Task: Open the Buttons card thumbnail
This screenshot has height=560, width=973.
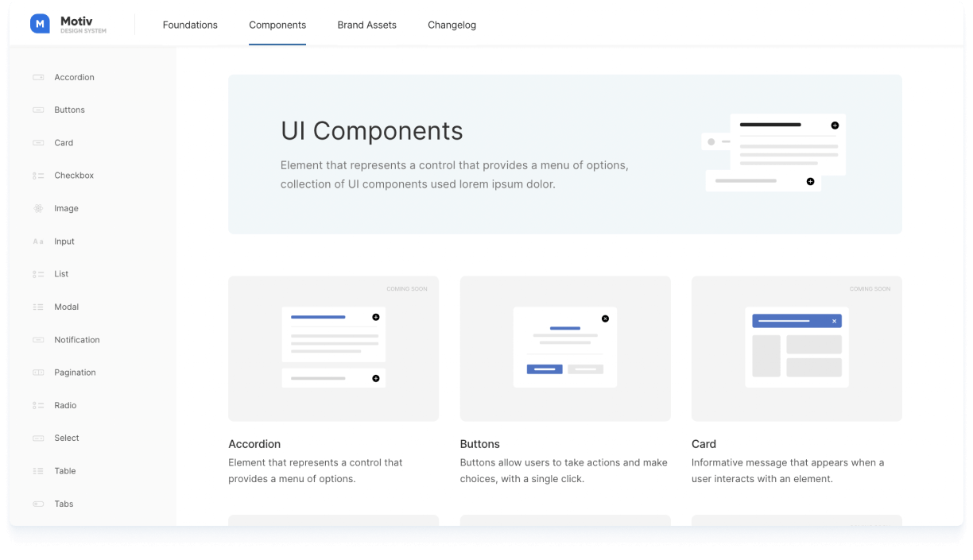Action: pos(565,348)
